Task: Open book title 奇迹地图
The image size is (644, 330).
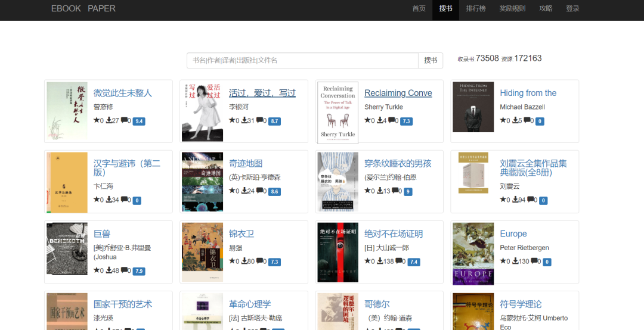Action: pos(246,163)
